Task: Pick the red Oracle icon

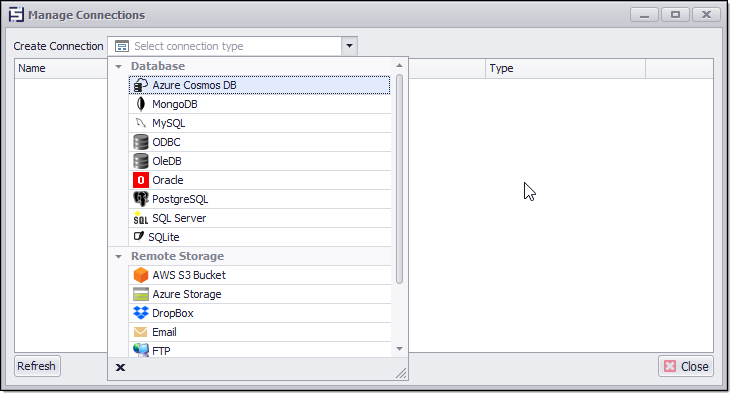Action: [x=141, y=180]
